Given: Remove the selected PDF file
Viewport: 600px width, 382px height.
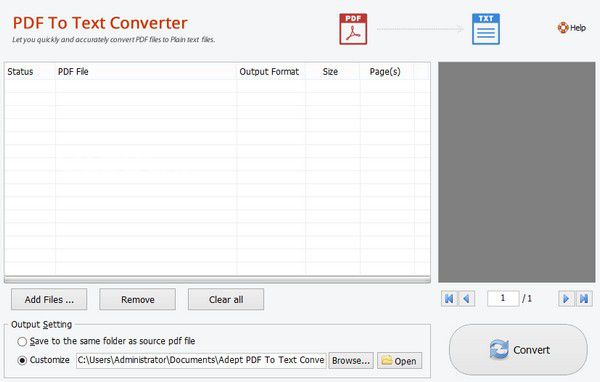Looking at the screenshot, I should pyautogui.click(x=138, y=299).
